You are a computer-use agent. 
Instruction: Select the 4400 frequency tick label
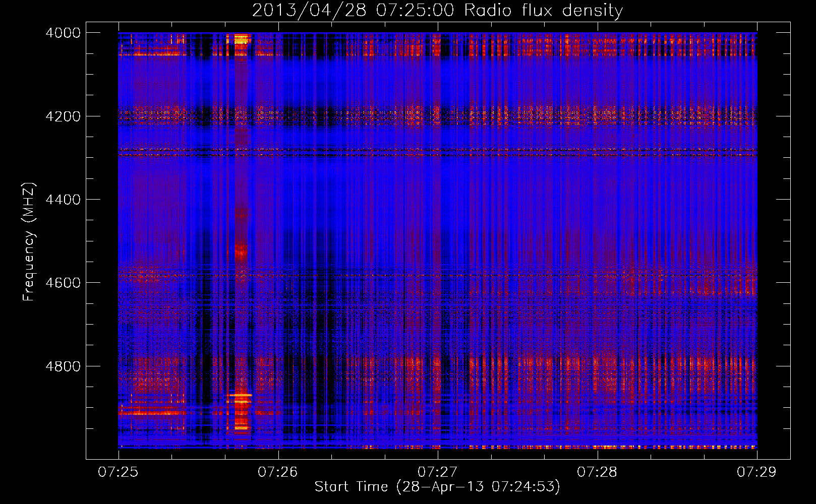coord(63,200)
